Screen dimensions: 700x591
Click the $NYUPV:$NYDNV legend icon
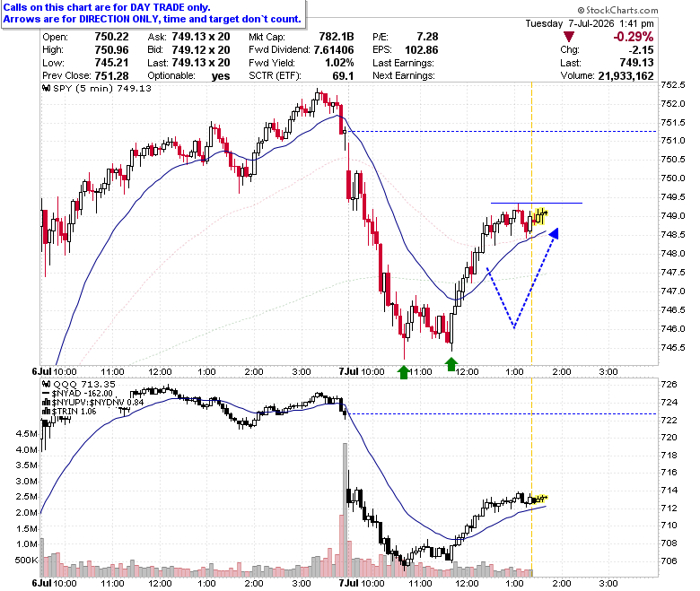pos(46,403)
